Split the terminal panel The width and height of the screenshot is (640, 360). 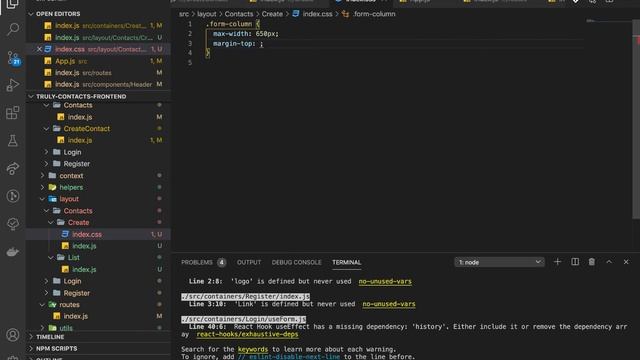click(x=575, y=262)
